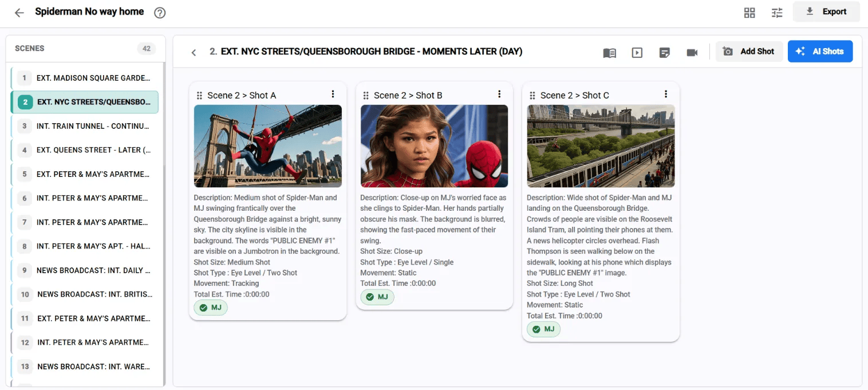The width and height of the screenshot is (868, 390).
Task: Select scene 10 NEWS BROADCAST: INT. BRITIS...
Action: tap(85, 294)
